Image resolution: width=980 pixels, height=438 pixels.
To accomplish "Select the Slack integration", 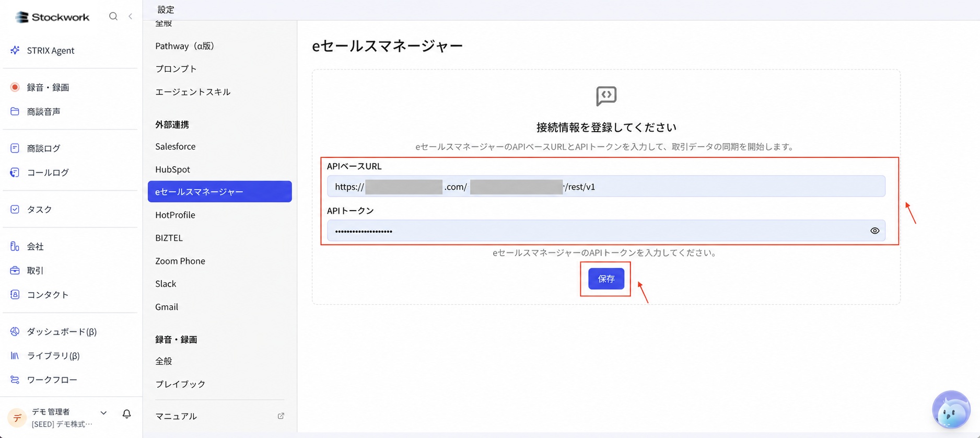I will 166,284.
